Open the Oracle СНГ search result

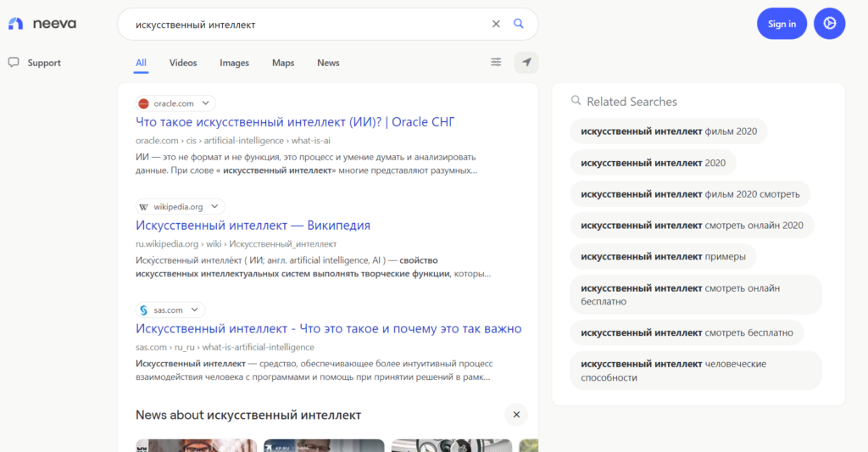point(295,122)
